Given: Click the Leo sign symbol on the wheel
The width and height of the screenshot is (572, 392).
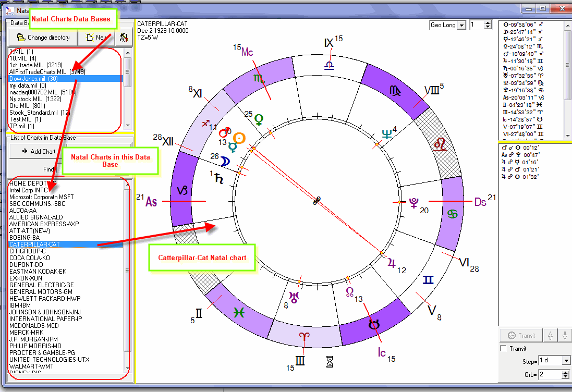Looking at the screenshot, I should tap(441, 142).
